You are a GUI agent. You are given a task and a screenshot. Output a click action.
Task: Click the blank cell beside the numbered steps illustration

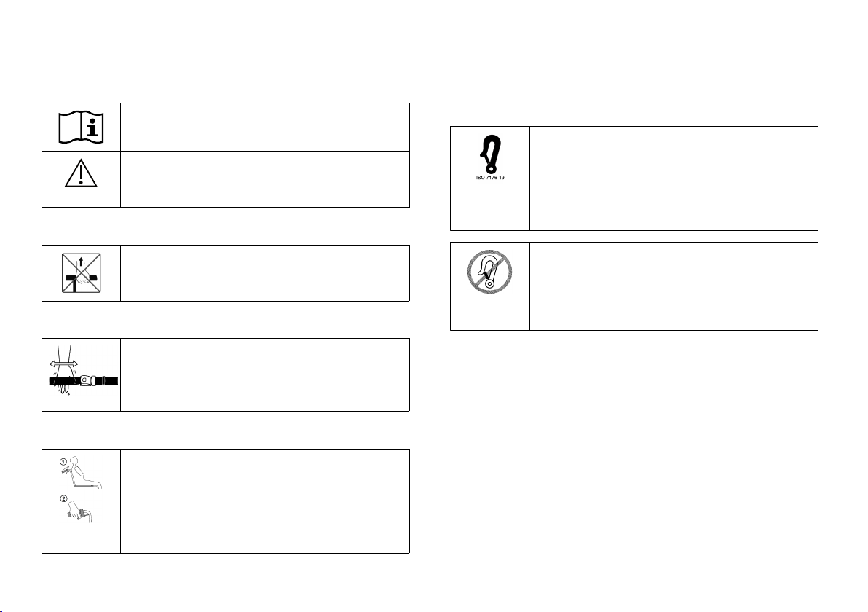point(264,501)
